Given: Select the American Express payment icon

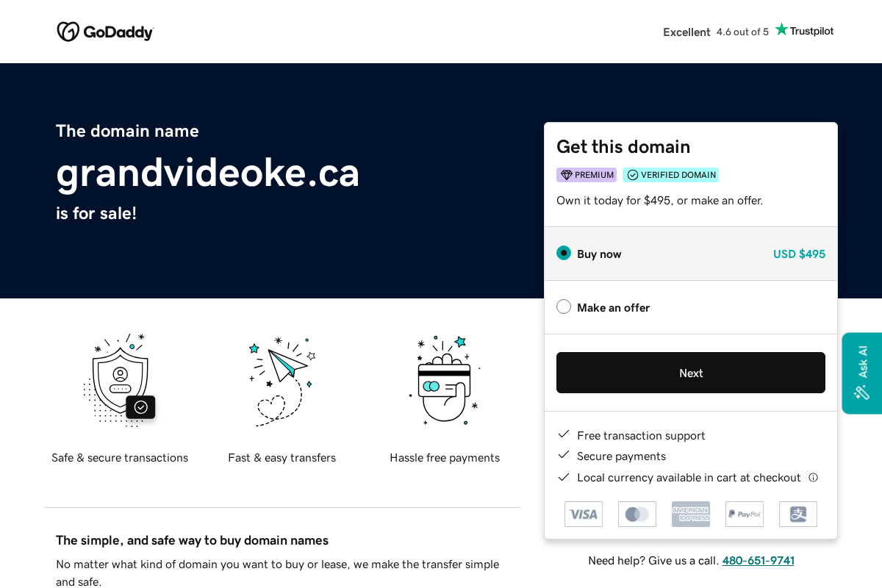Looking at the screenshot, I should pos(690,514).
